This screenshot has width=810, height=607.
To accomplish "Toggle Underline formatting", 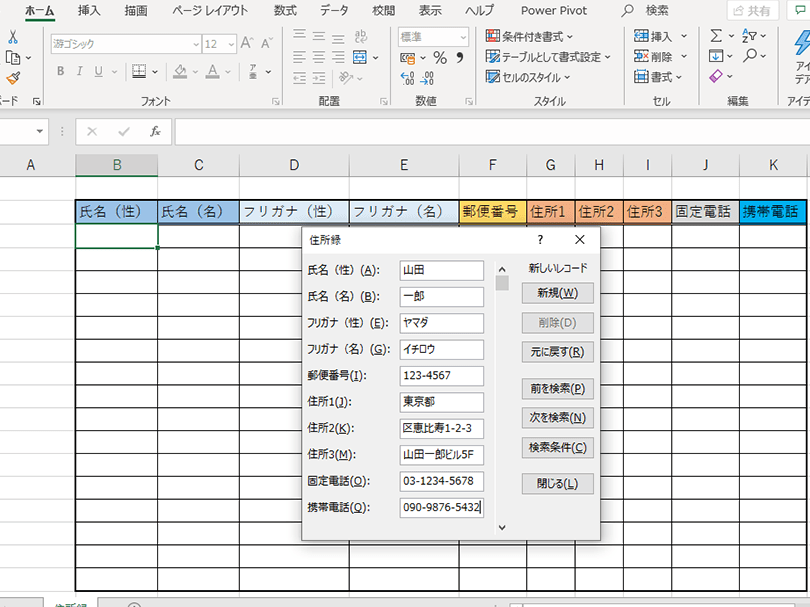I will coord(98,71).
